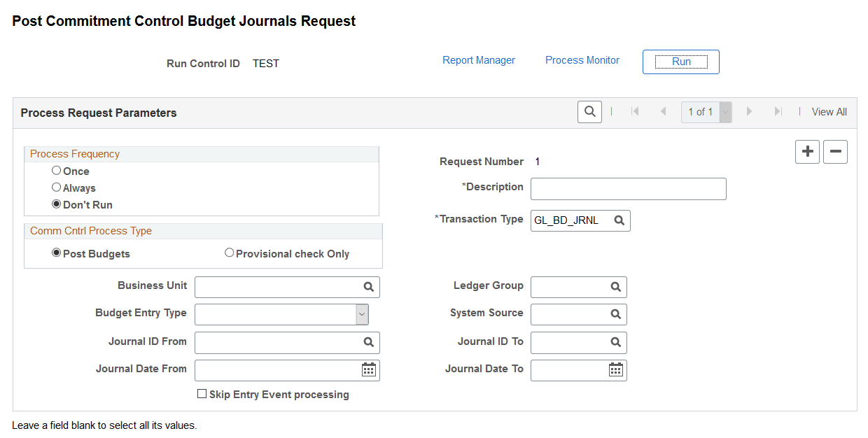
Task: Open the Budget Entry Type dropdown
Action: tap(362, 314)
